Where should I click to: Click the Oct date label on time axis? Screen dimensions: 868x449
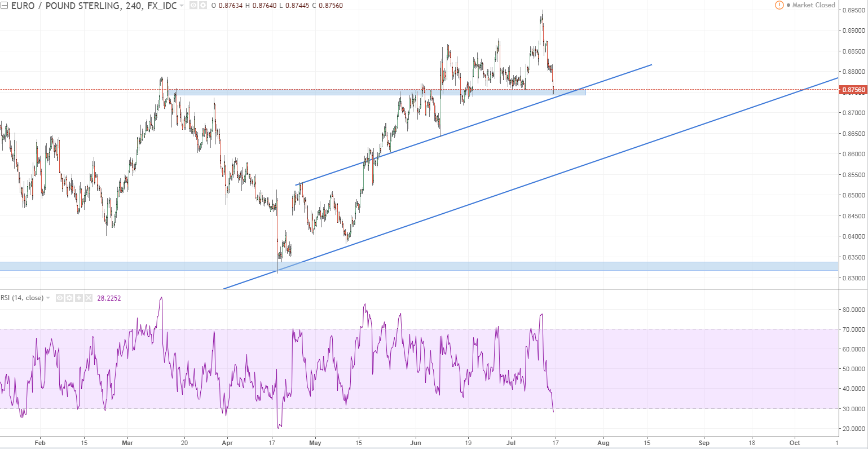click(795, 443)
